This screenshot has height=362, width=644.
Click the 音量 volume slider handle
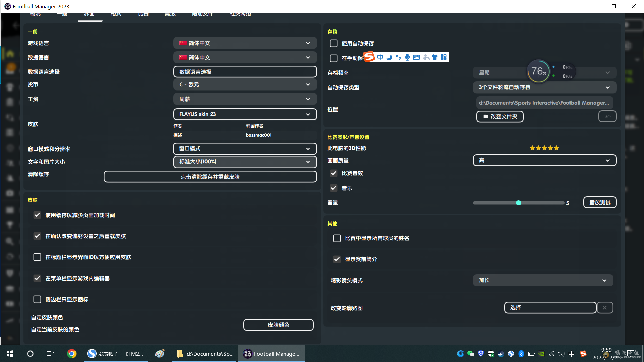click(518, 203)
